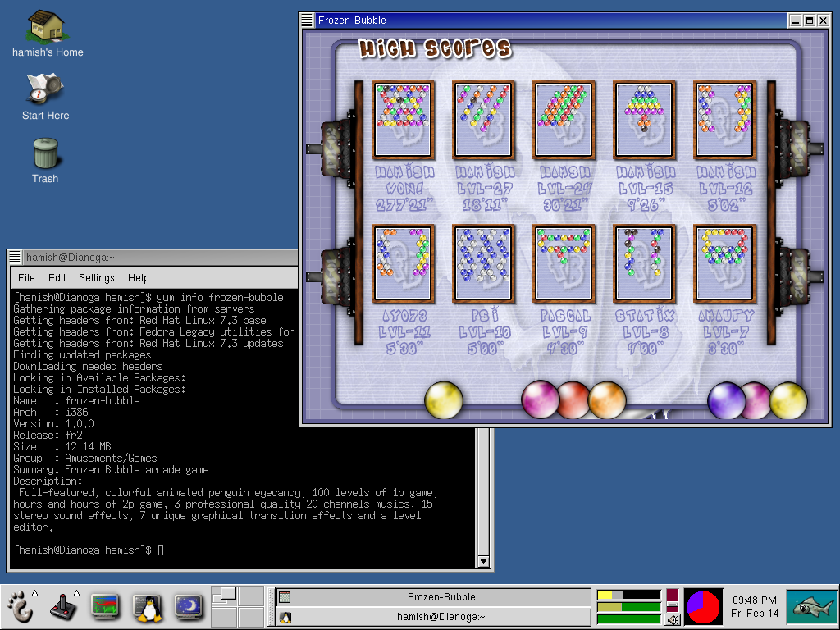
Task: Switch to second workspace in pager
Action: [x=251, y=596]
